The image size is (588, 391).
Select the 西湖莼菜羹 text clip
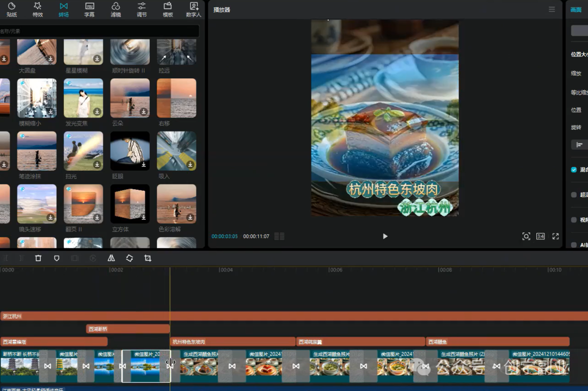pyautogui.click(x=361, y=342)
